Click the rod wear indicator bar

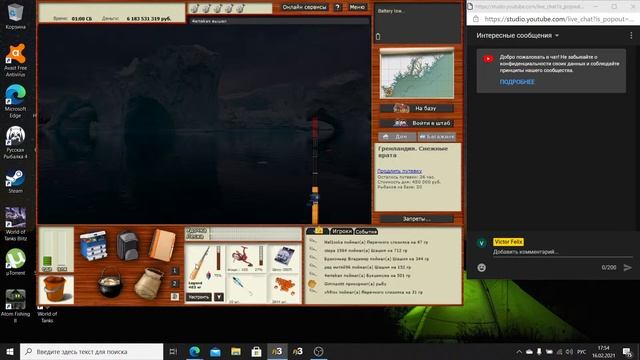218,258
